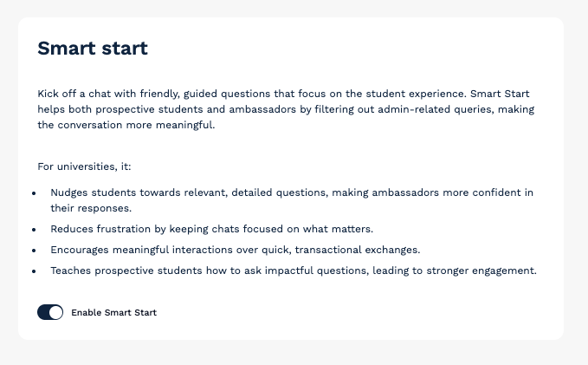Click the 'For universities, it:' text
This screenshot has width=588, height=365.
[84, 166]
